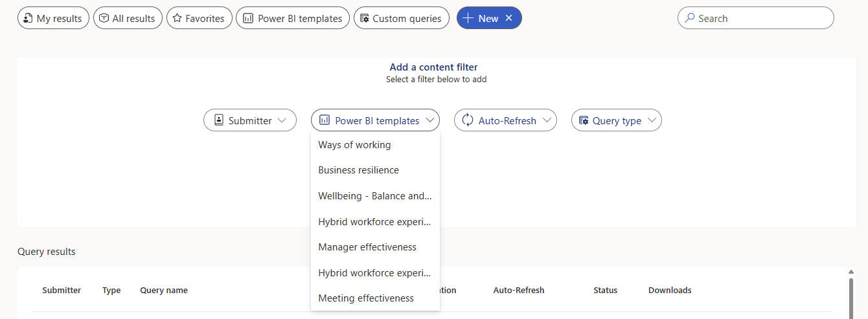Choose Business resilience template
868x319 pixels.
point(375,170)
